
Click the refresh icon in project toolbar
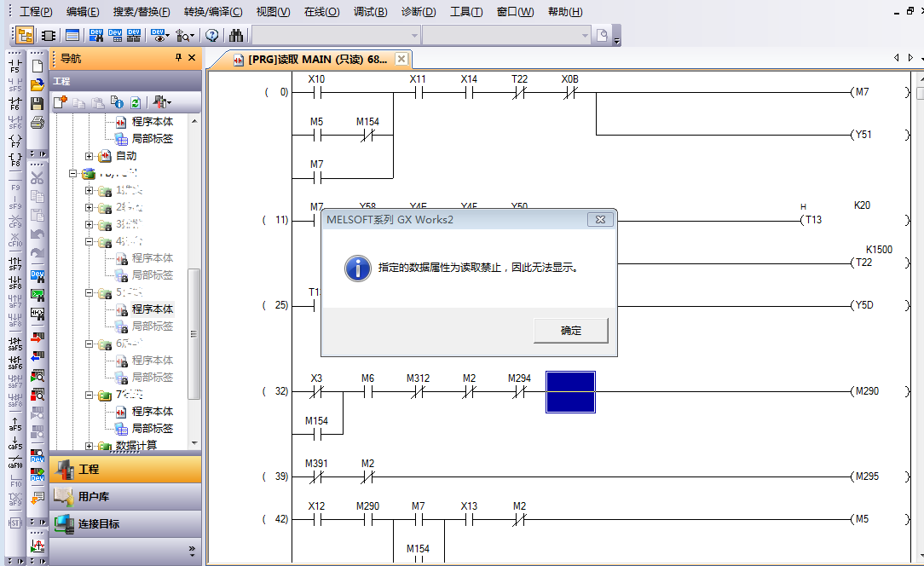[135, 102]
